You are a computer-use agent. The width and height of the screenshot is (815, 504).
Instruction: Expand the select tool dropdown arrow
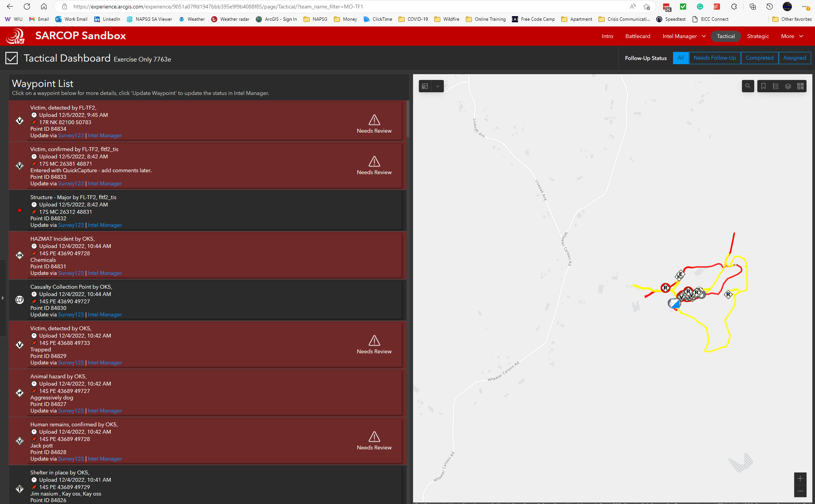pyautogui.click(x=438, y=86)
